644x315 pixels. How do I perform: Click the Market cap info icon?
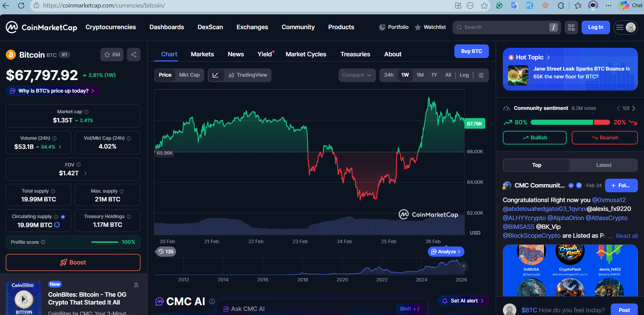point(87,112)
